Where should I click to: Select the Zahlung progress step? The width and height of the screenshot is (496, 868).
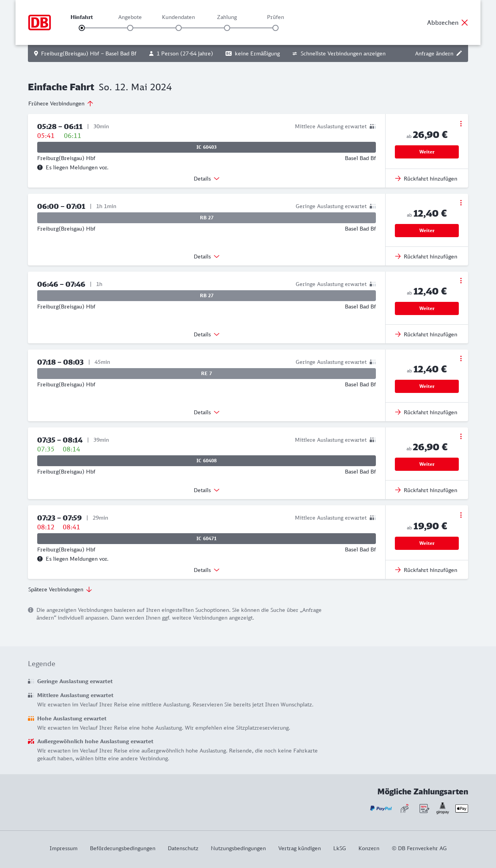[227, 28]
